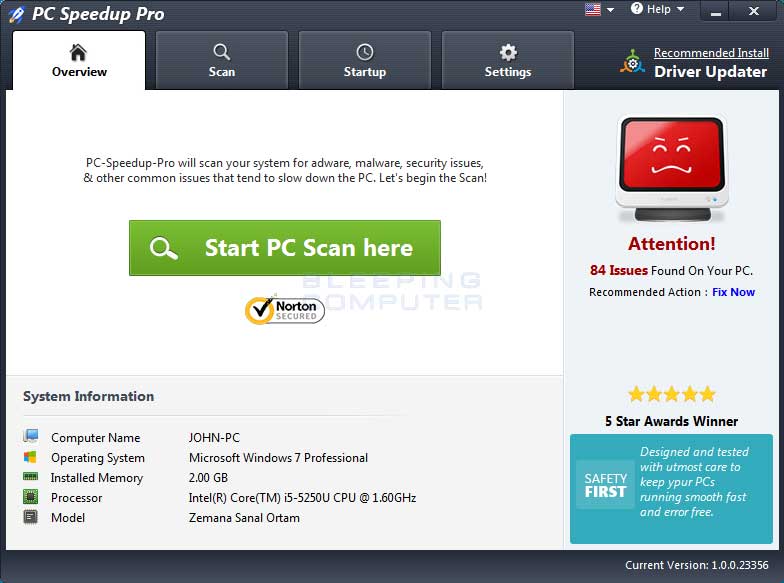
Task: Click the Computer Name label
Action: pos(96,438)
